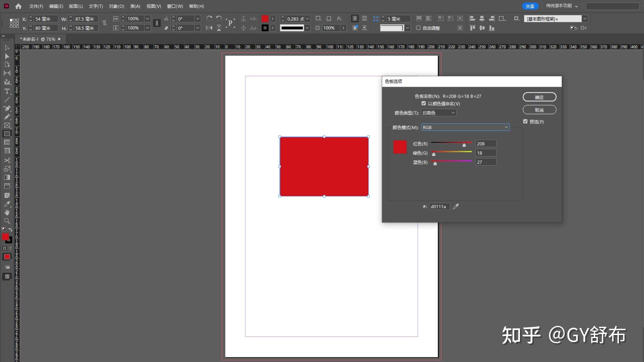644x362 pixels.
Task: Select the Direct Selection tool
Action: click(x=6, y=56)
